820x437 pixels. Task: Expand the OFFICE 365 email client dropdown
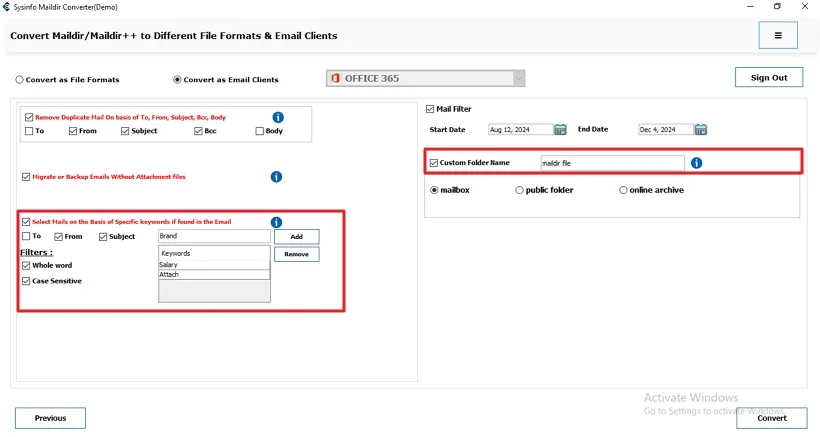(x=518, y=79)
